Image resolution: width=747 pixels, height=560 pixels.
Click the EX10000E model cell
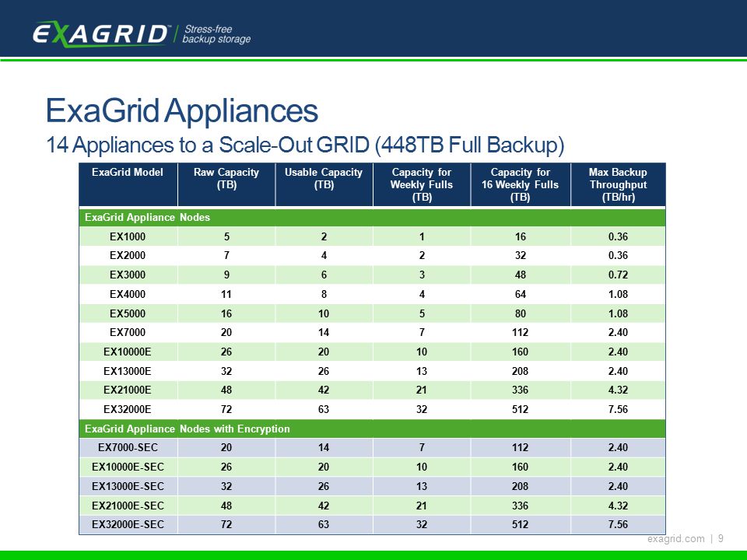pyautogui.click(x=128, y=352)
